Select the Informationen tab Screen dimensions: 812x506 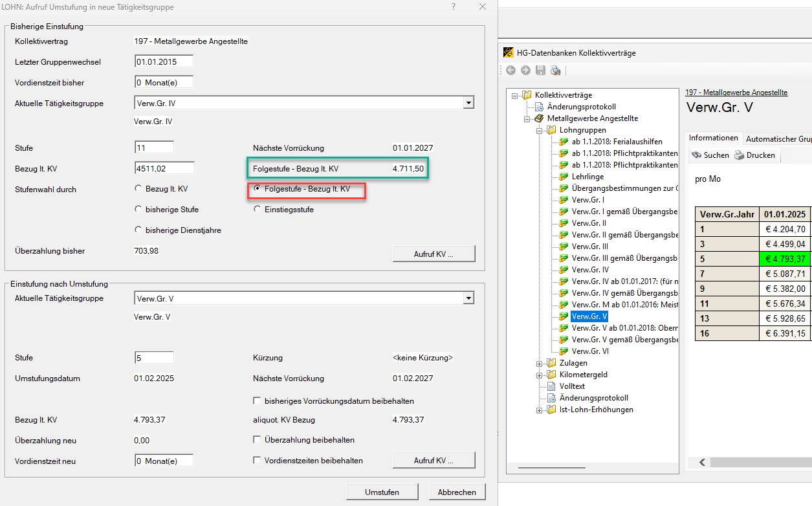tap(713, 138)
